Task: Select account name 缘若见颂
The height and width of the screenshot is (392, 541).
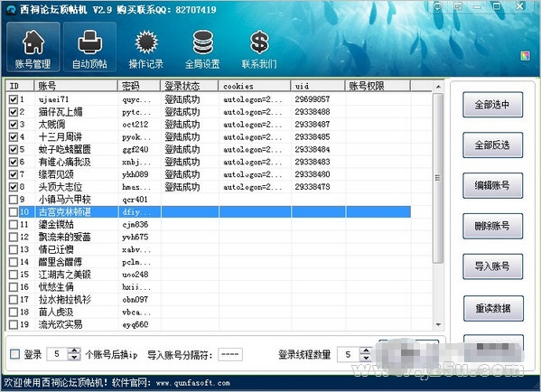Action: [56, 174]
